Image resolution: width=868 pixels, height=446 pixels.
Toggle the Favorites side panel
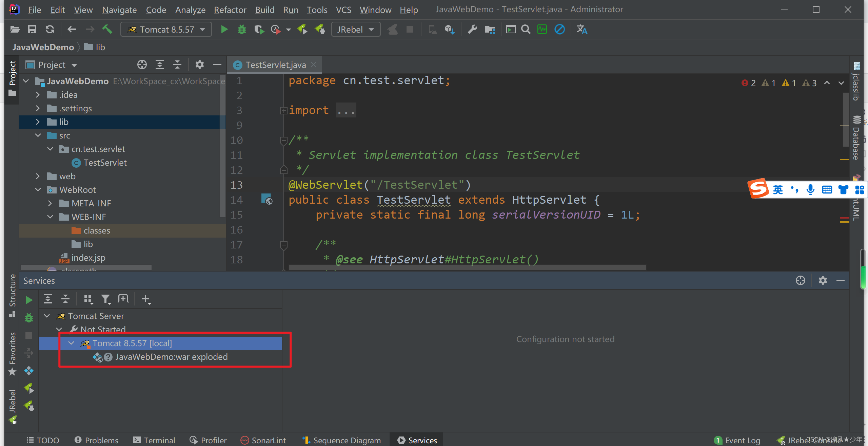(12, 354)
